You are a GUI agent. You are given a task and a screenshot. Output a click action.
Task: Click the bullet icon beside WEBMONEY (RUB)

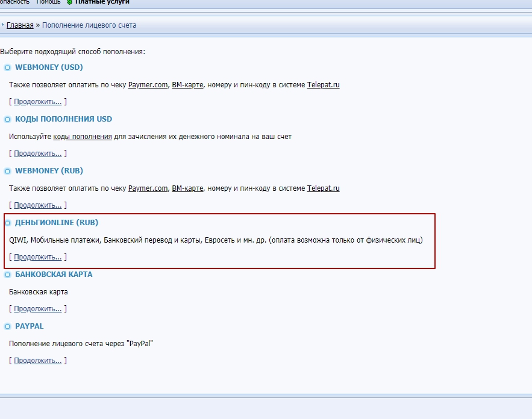7,172
